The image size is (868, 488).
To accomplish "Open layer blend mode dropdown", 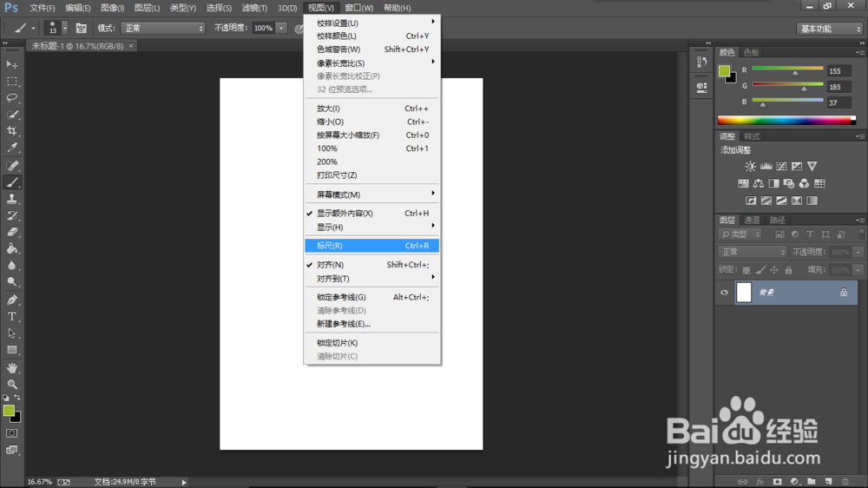I will pos(753,252).
